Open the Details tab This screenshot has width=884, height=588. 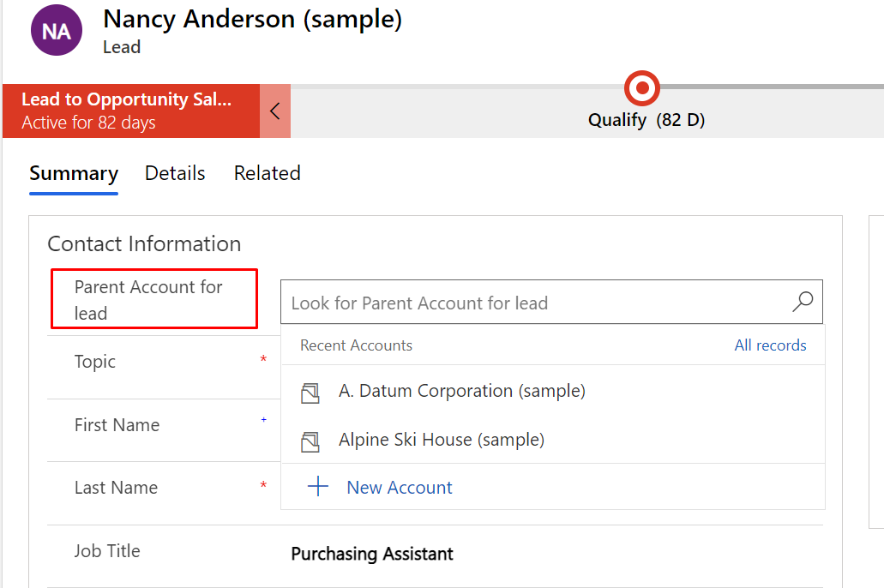(175, 173)
